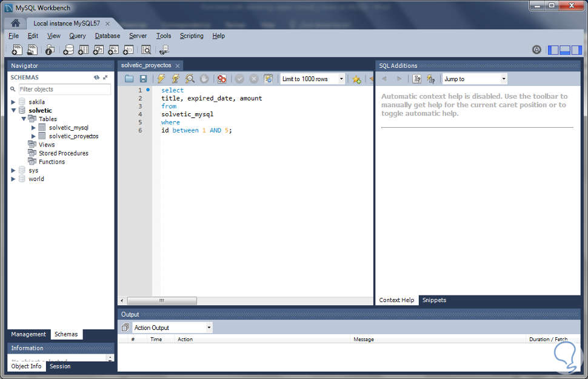
Task: Switch to the Snippets tab
Action: [x=434, y=300]
